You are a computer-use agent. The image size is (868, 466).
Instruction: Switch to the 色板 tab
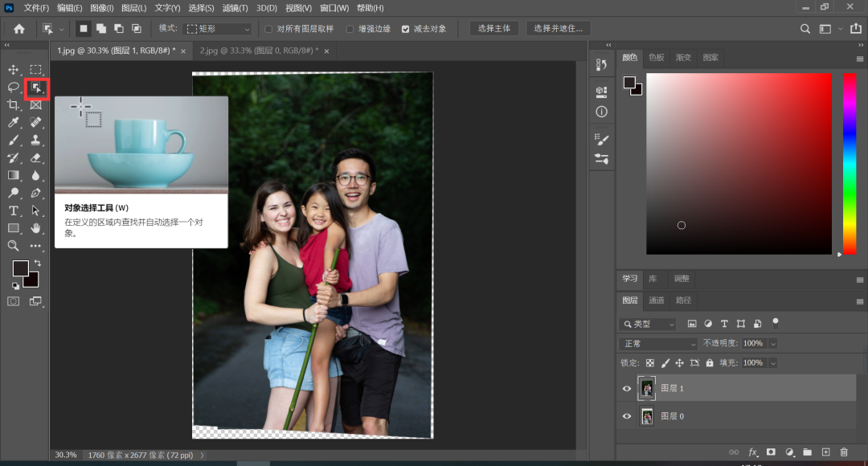click(657, 58)
